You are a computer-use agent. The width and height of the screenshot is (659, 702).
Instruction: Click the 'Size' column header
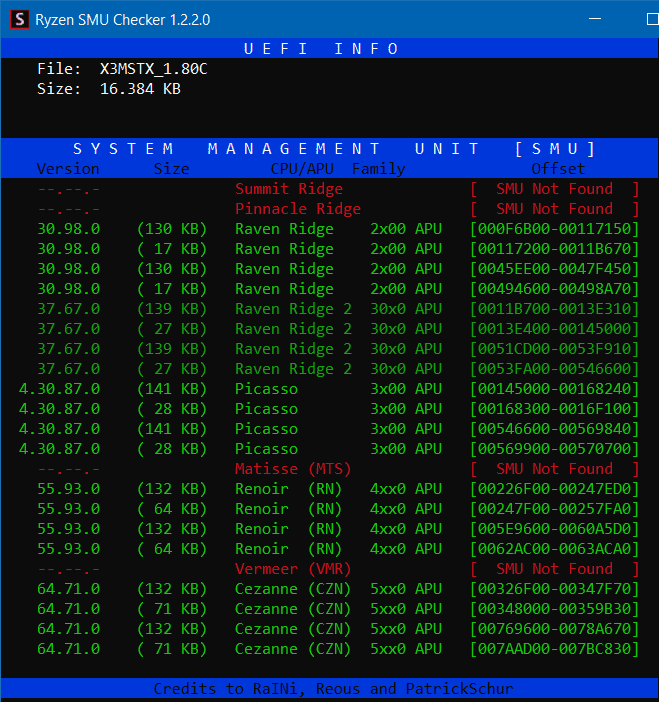coord(171,169)
